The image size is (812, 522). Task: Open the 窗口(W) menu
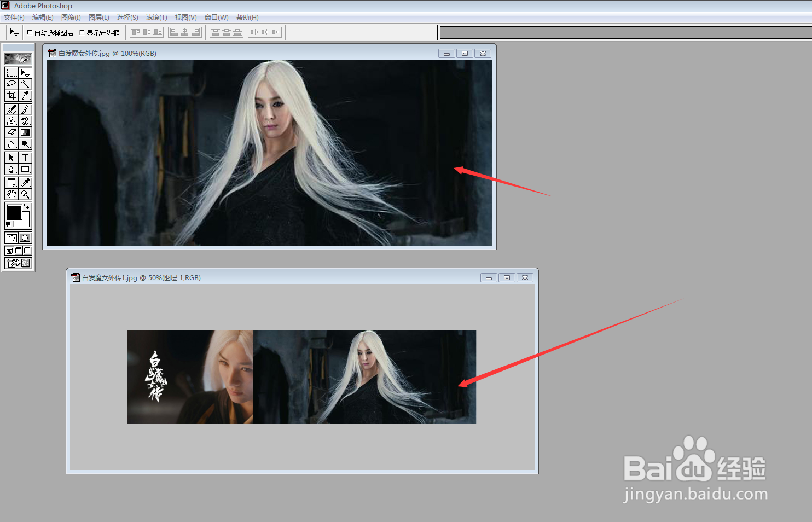pos(217,18)
